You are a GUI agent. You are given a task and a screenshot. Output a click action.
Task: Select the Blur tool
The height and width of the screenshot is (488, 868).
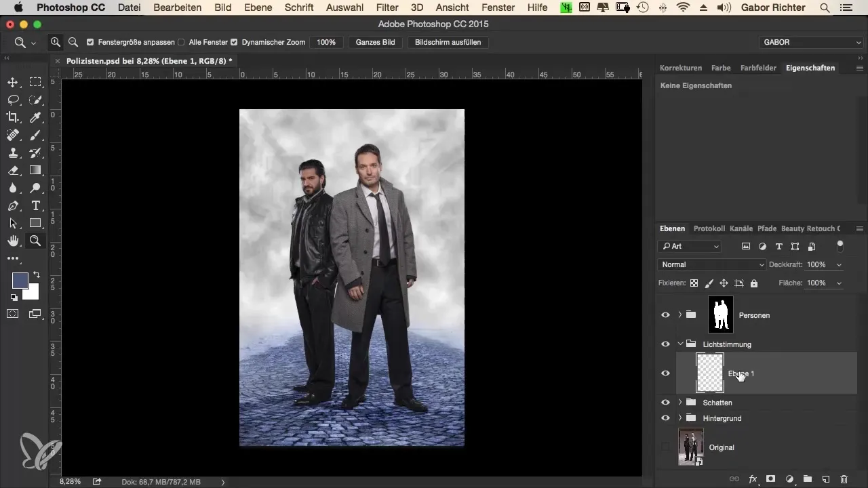tap(12, 188)
